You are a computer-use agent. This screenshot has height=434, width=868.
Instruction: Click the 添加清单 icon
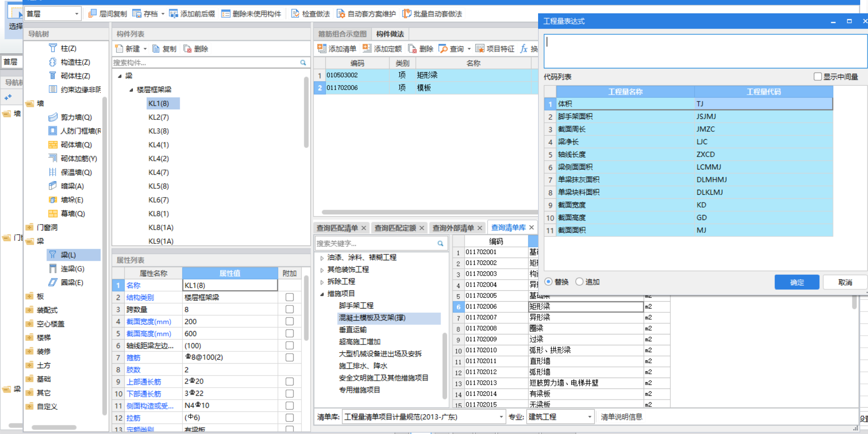coord(322,48)
